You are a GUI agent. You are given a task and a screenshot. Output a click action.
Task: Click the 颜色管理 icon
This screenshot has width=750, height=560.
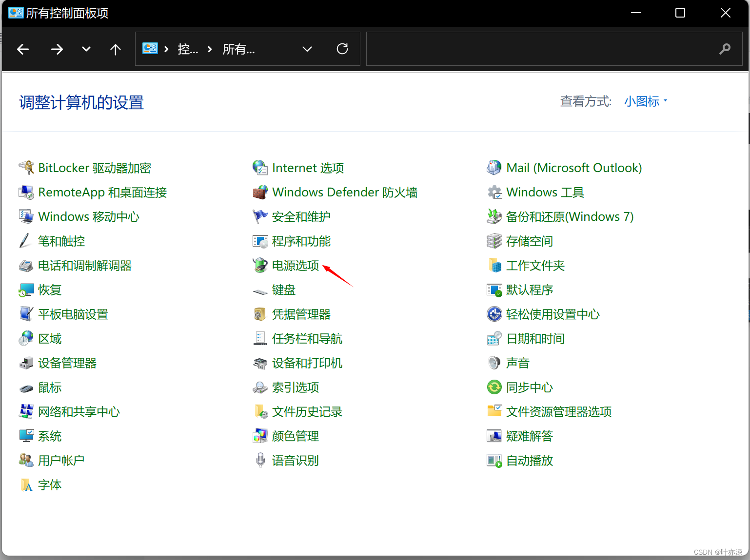[x=260, y=436]
